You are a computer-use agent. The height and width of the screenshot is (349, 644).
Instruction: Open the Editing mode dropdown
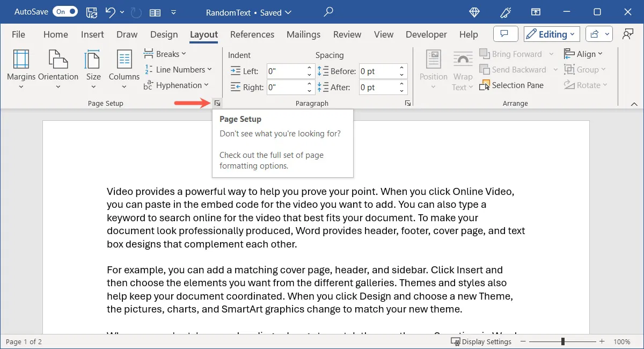point(551,34)
